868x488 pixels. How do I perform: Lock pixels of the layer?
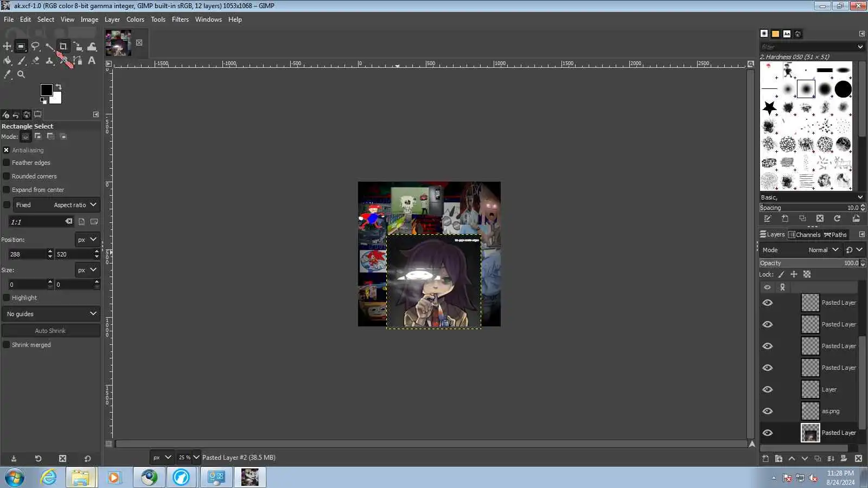tap(781, 274)
